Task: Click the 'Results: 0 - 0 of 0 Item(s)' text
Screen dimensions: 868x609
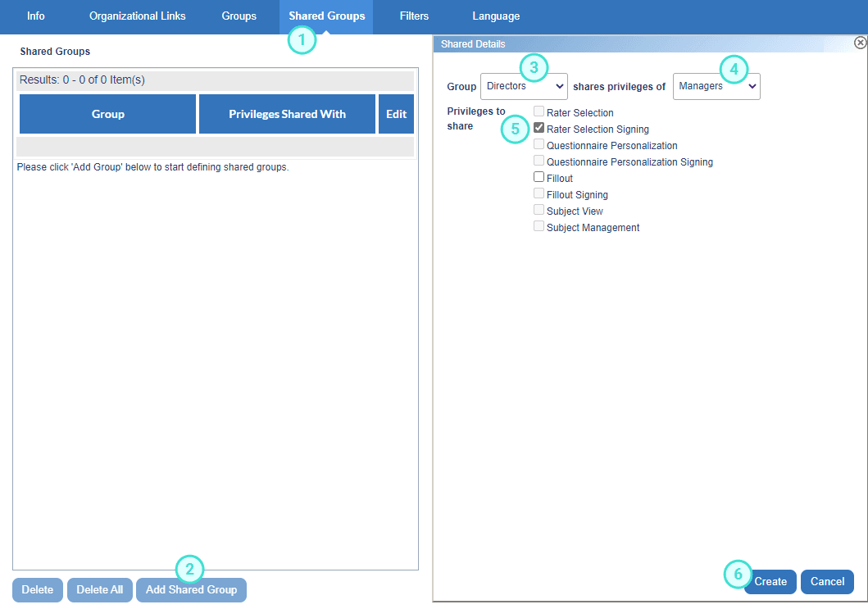Action: [x=82, y=80]
